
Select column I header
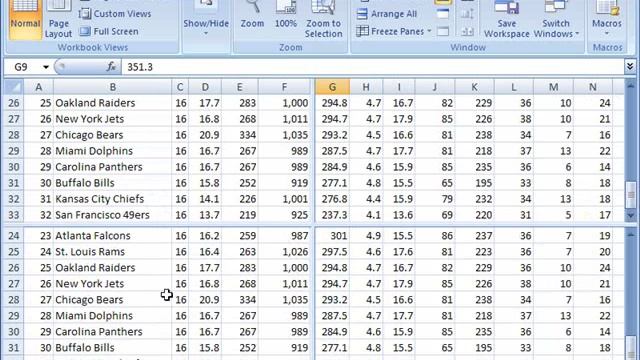click(399, 87)
